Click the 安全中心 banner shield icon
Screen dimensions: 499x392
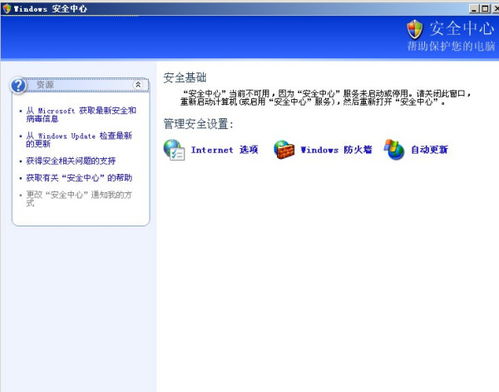415,29
